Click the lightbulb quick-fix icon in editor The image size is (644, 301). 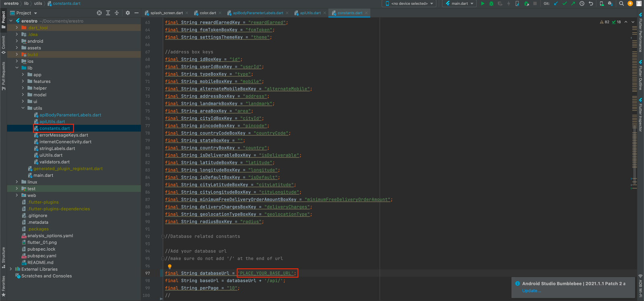point(169,266)
